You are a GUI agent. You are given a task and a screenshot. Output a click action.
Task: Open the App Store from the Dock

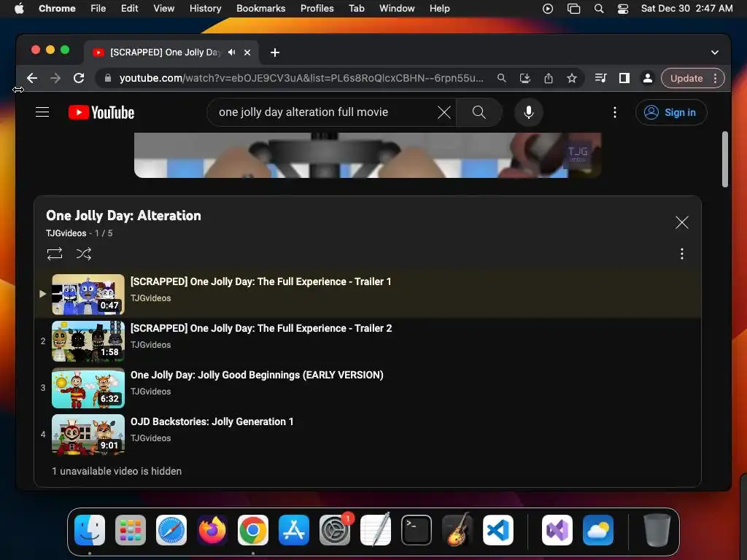click(x=294, y=530)
